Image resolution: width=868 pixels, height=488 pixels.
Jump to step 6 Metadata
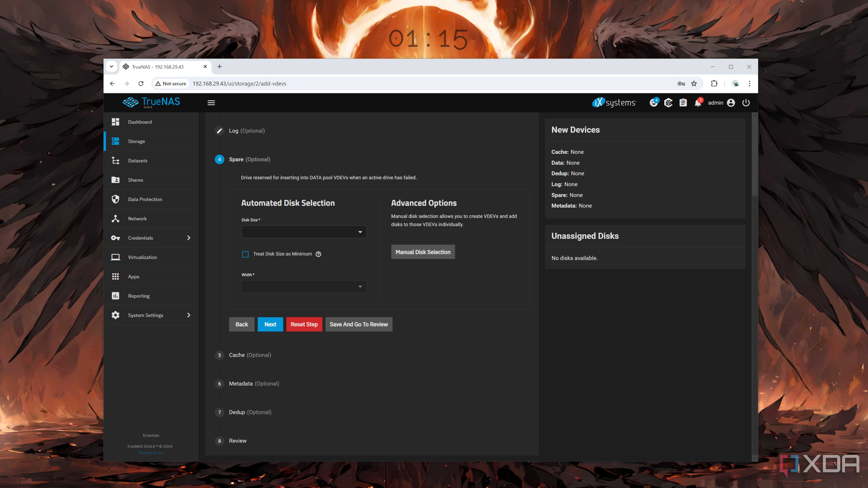[247, 384]
